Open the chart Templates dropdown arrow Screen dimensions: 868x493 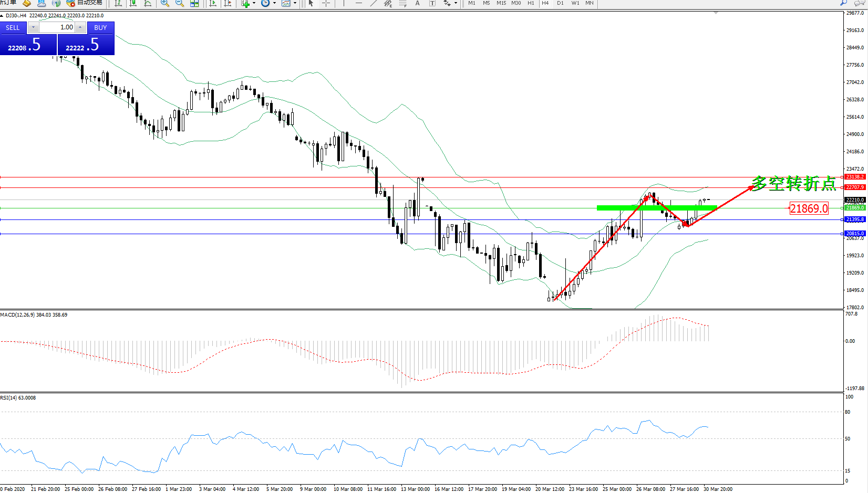pos(295,3)
